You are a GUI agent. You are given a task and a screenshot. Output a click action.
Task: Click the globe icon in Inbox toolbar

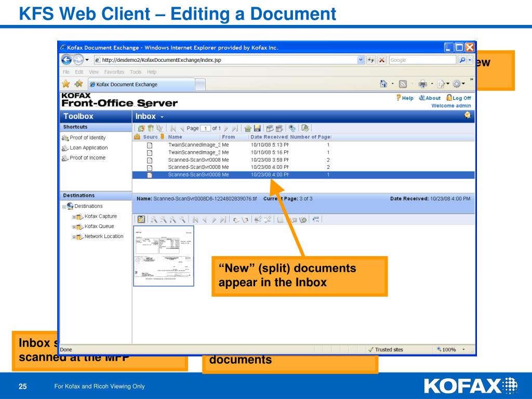(x=292, y=128)
